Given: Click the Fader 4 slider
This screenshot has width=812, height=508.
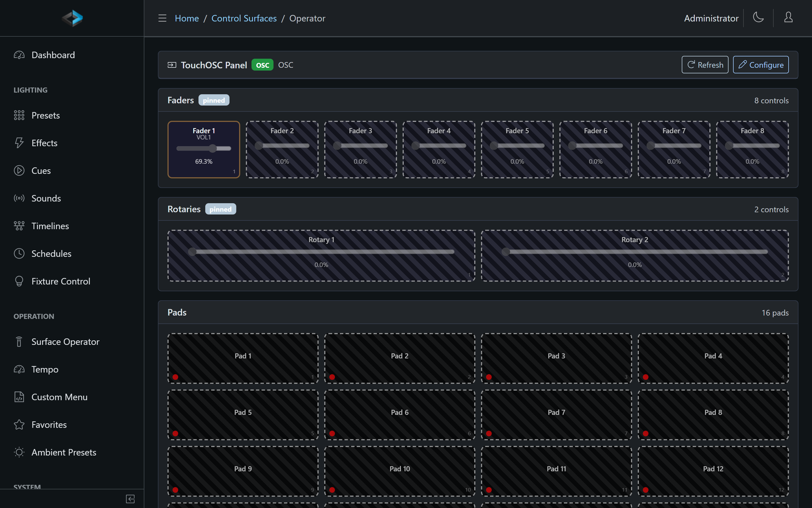Looking at the screenshot, I should [439, 146].
